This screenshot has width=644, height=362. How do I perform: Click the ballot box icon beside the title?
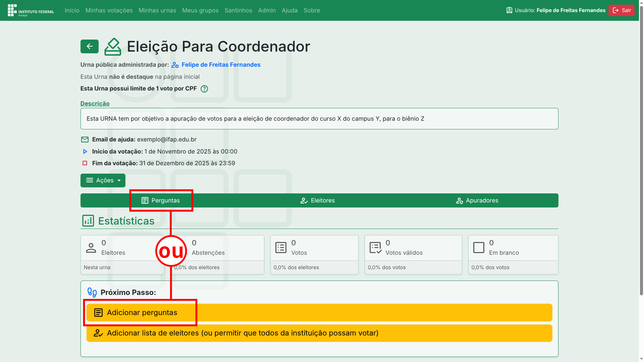tap(113, 47)
